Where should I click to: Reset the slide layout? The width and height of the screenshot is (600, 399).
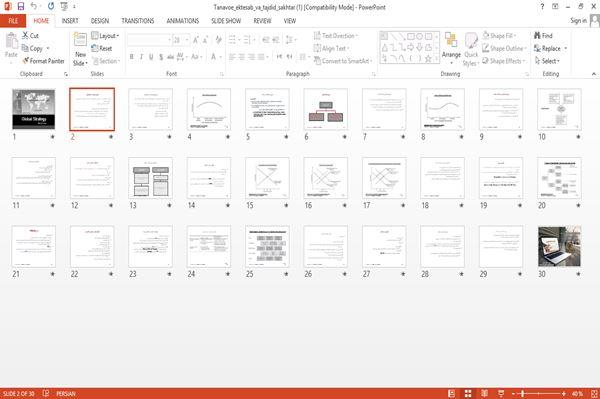point(102,48)
